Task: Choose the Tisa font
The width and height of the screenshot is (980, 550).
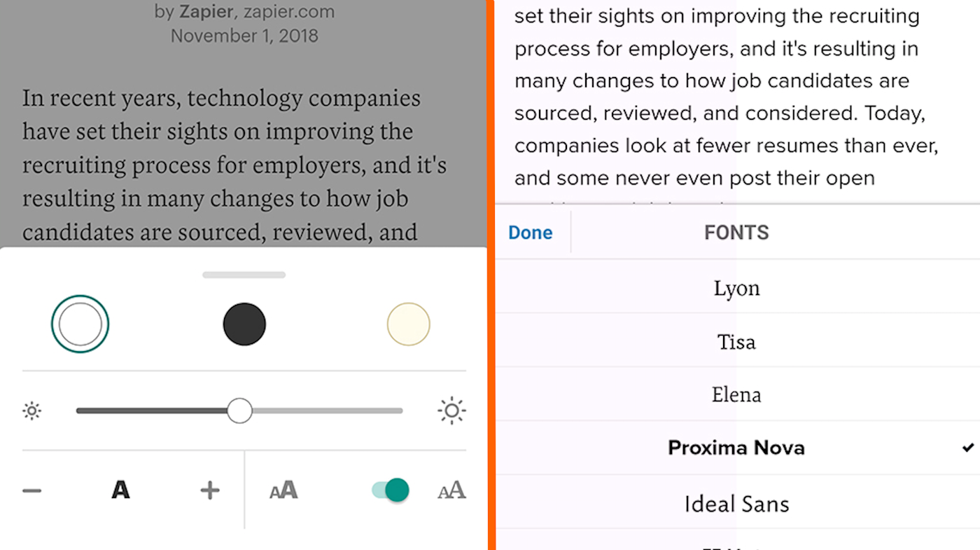Action: click(737, 341)
